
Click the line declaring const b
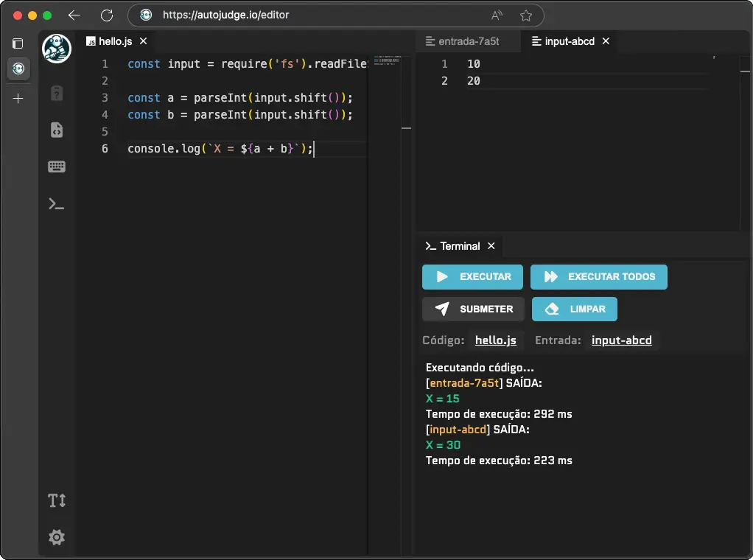tap(239, 115)
